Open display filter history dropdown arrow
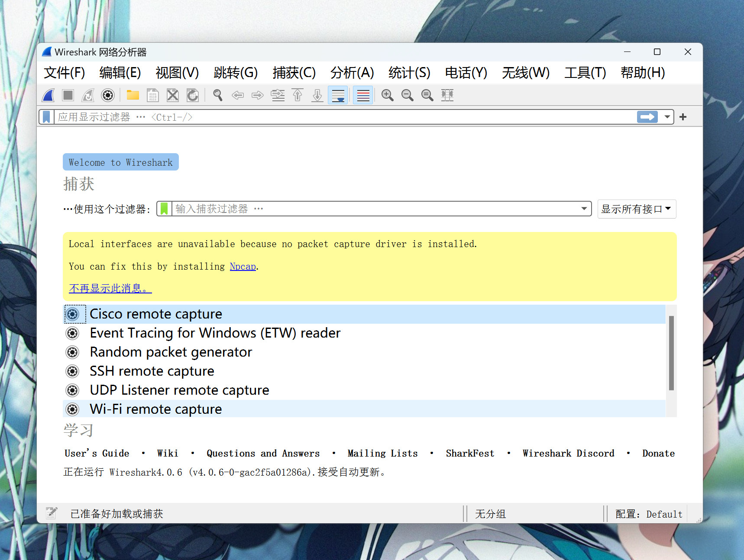The image size is (744, 560). pos(667,117)
